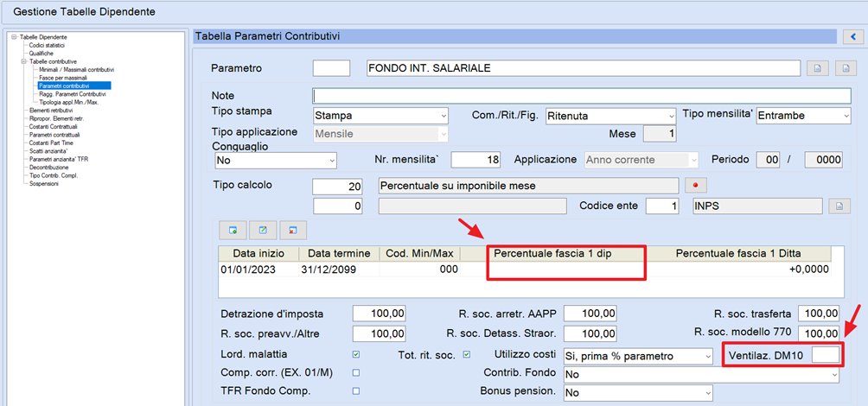Click the add new row icon above table
868x406 pixels.
click(233, 229)
